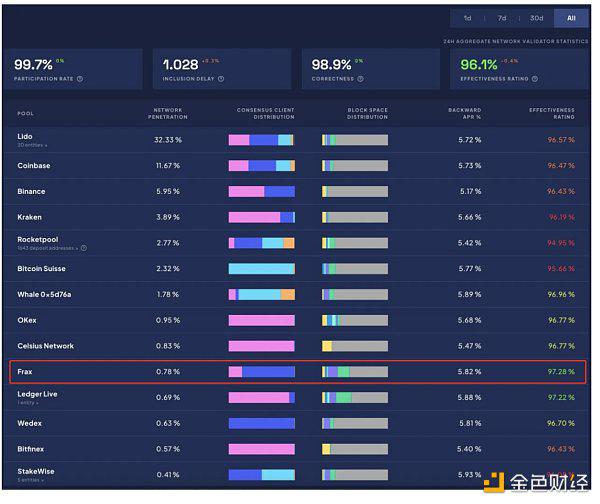Open the Rocketpool deposit addresses info icon
Image resolution: width=600 pixels, height=504 pixels.
(x=84, y=248)
